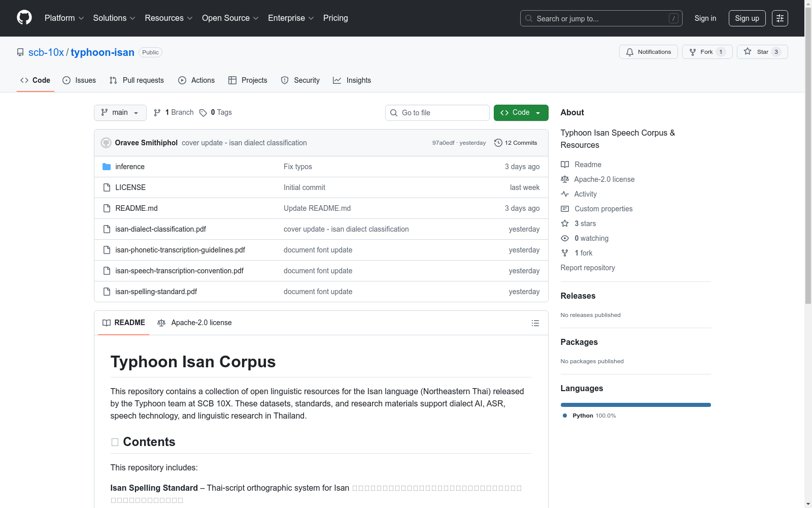This screenshot has height=508, width=812.
Task: Click the Notifications bell button
Action: (648, 52)
